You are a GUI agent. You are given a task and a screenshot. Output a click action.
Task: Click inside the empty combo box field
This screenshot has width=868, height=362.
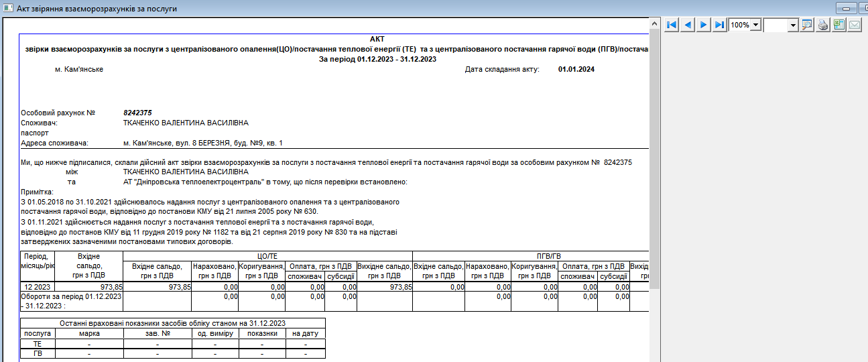click(x=776, y=25)
